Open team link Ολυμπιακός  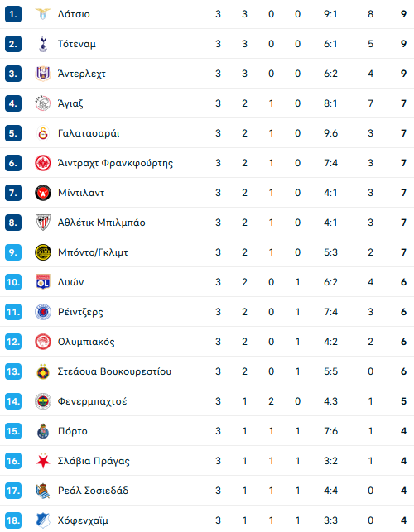(x=86, y=342)
